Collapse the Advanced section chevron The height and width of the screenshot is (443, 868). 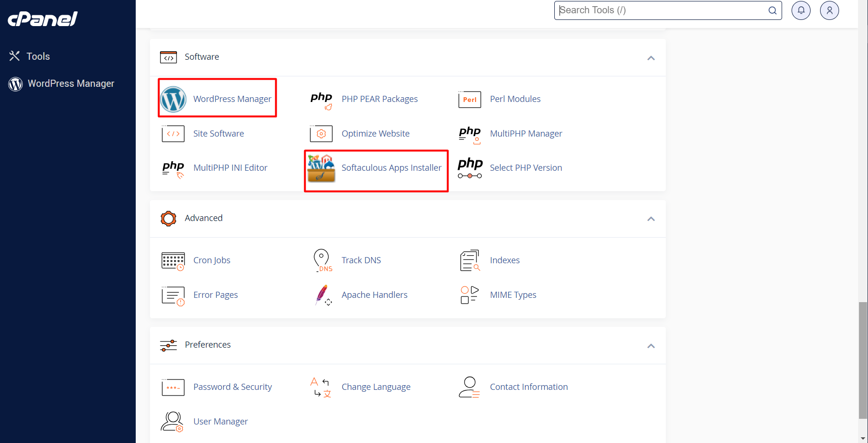click(x=651, y=219)
